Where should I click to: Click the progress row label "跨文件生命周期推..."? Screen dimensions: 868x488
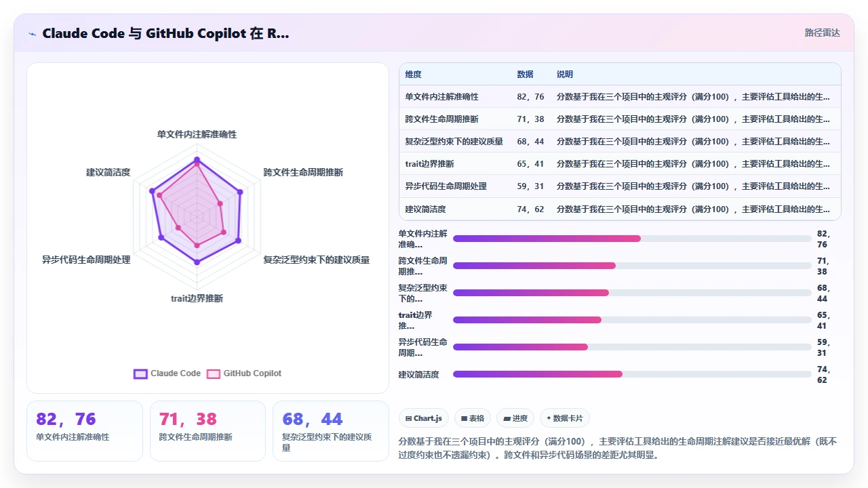(x=422, y=266)
